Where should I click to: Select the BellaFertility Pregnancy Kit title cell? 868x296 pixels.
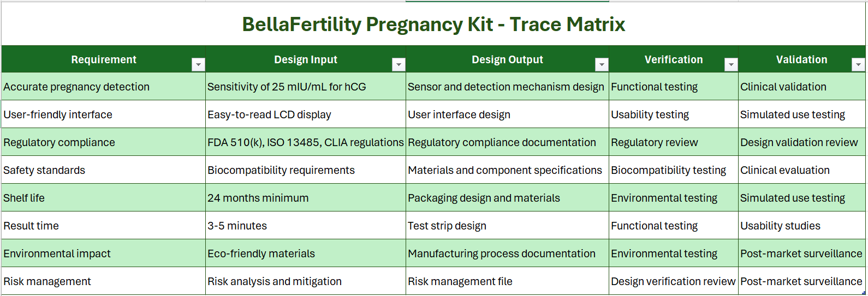(433, 25)
